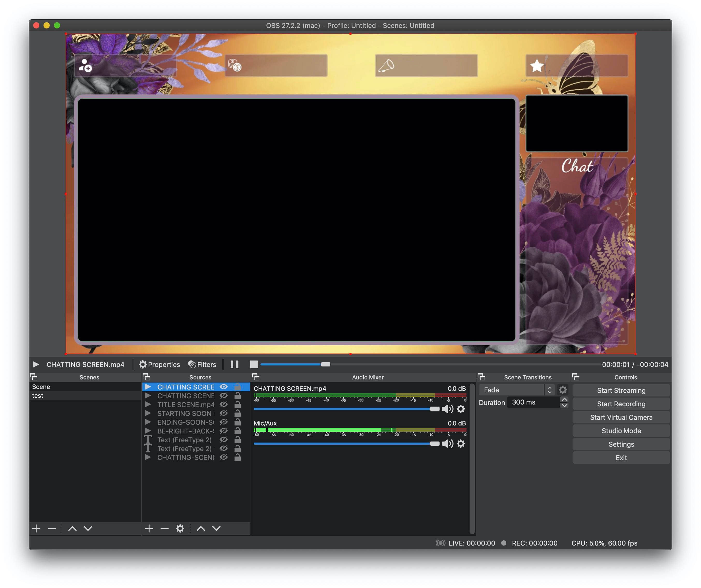Add a new source with the plus icon
Screen dimensions: 701x588
149,528
